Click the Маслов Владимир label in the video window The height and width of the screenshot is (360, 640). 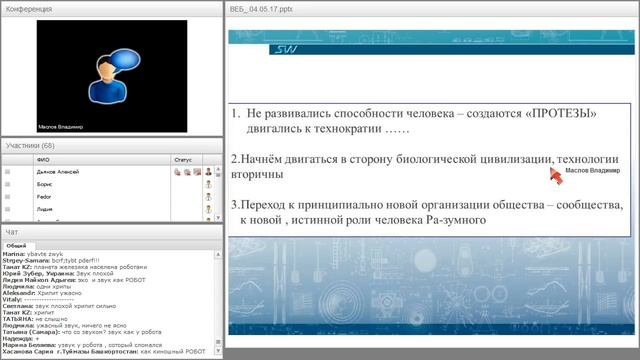tap(60, 127)
